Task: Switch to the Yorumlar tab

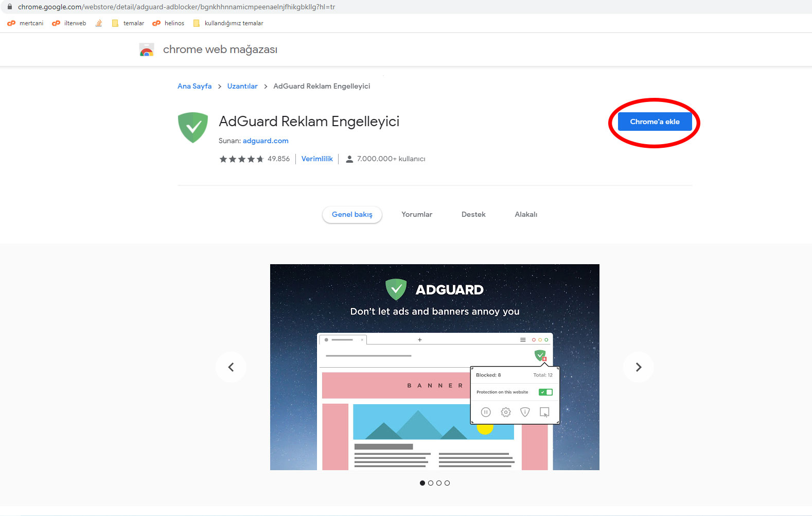Action: pos(417,214)
